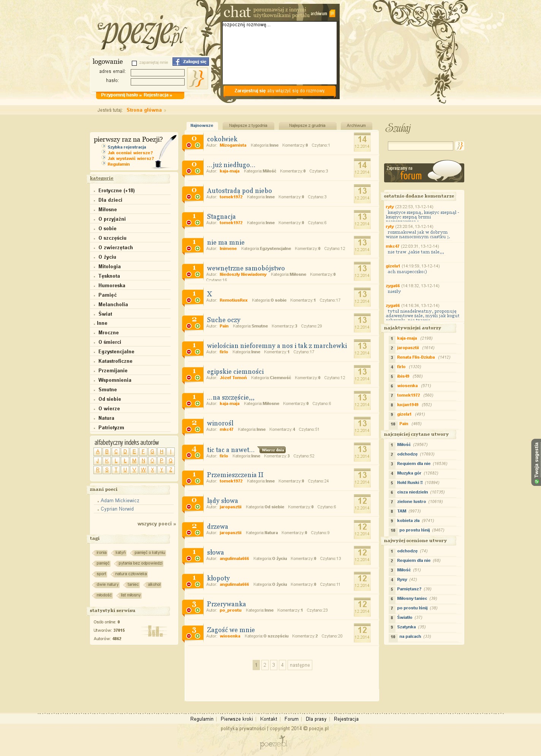This screenshot has width=541, height=756.
Task: Go to the next page via "następne"
Action: [x=300, y=665]
